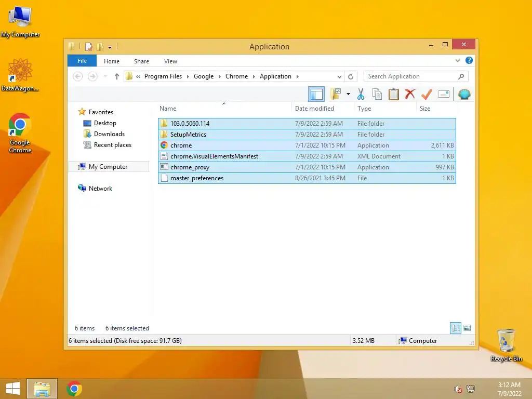Click the Back navigation arrow
The image size is (532, 399).
tap(78, 76)
